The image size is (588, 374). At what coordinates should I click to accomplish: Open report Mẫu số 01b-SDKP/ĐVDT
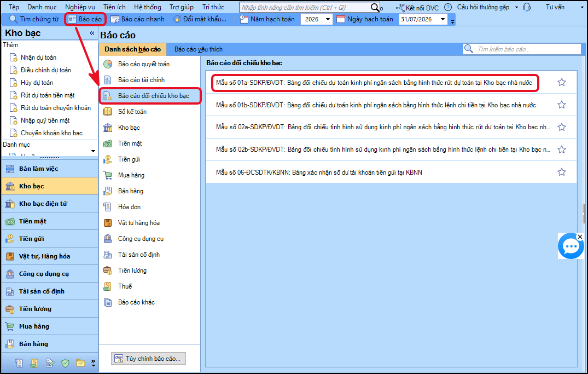tap(376, 105)
